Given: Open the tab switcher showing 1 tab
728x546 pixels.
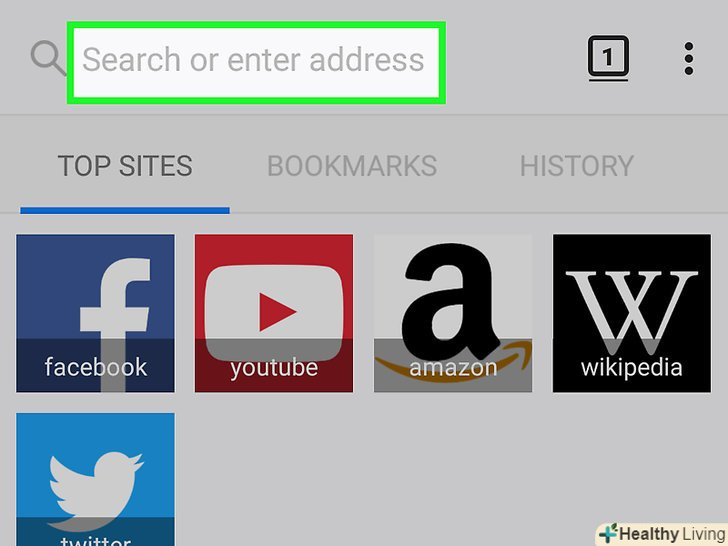Looking at the screenshot, I should pyautogui.click(x=608, y=57).
